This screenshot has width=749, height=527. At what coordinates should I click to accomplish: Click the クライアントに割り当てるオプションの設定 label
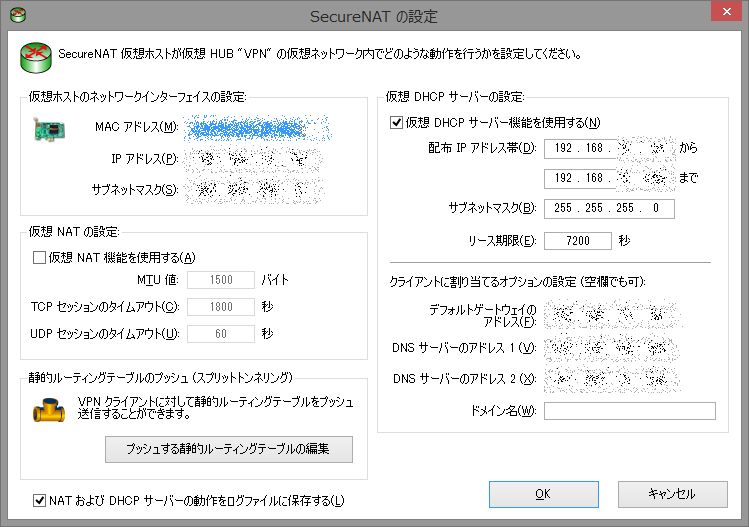(x=517, y=282)
